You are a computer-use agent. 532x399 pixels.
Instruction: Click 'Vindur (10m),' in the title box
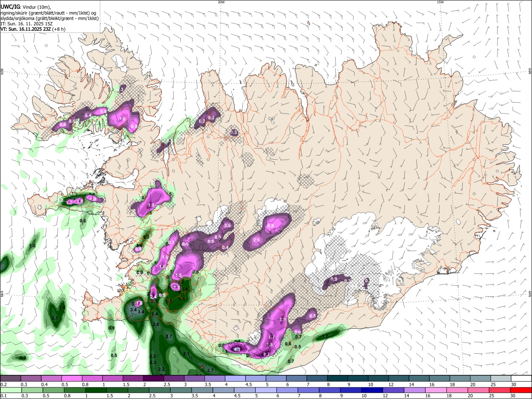pyautogui.click(x=36, y=7)
